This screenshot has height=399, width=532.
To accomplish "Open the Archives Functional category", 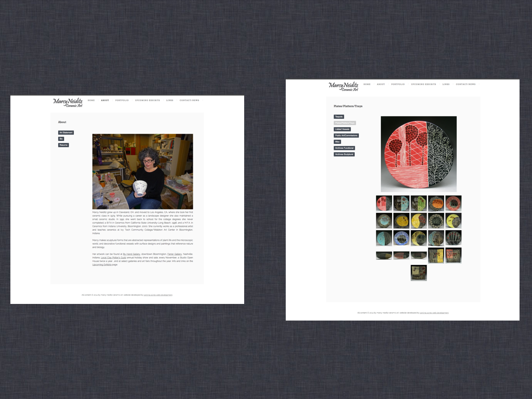I will 344,148.
